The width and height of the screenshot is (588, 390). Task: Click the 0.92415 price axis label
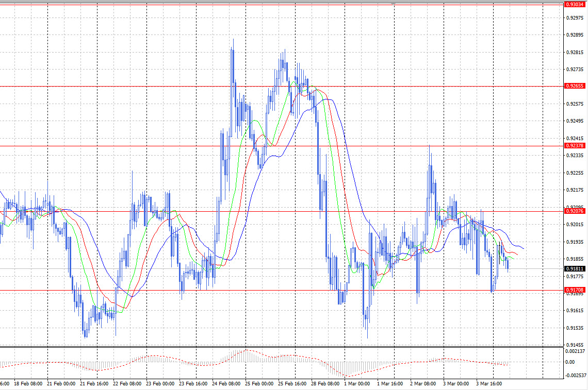pyautogui.click(x=575, y=138)
